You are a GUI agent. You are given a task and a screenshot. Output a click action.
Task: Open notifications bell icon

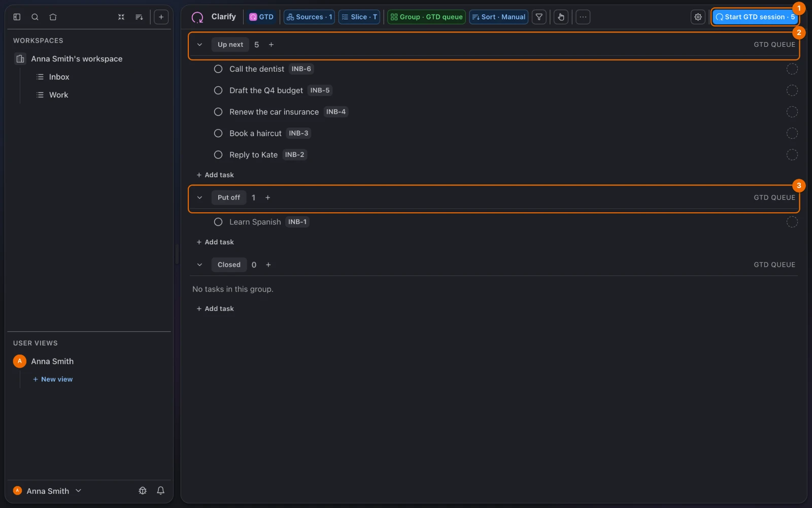click(160, 491)
